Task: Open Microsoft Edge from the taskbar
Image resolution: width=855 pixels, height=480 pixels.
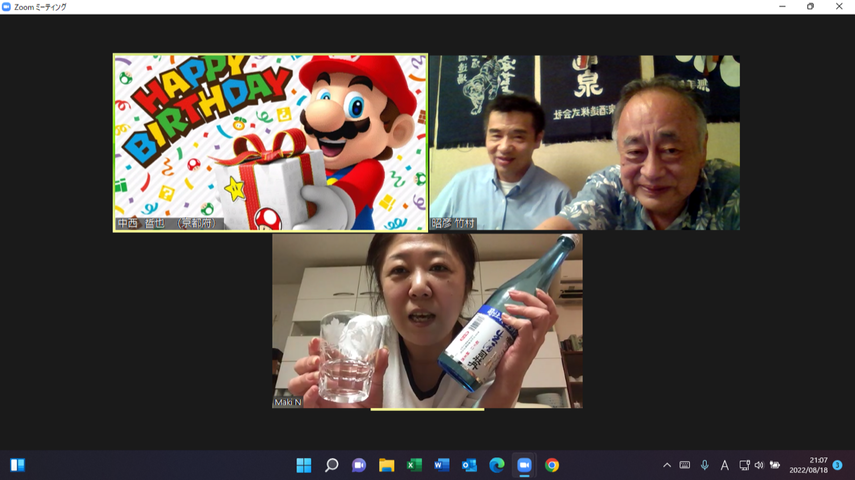Action: (497, 465)
